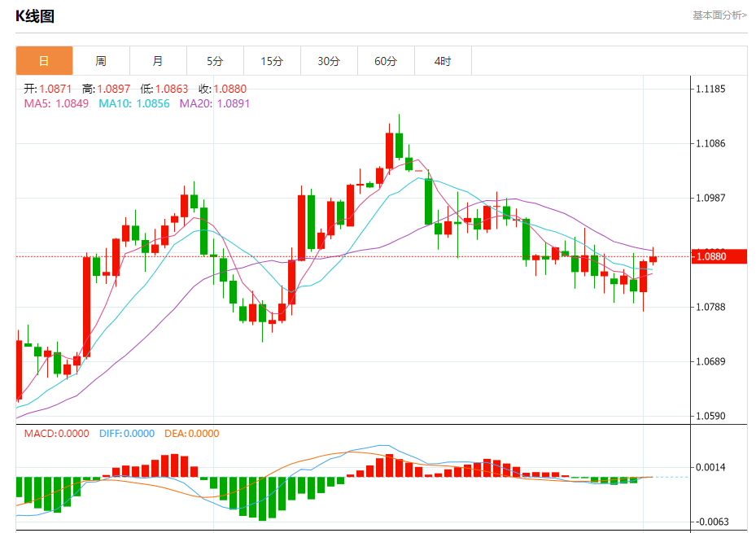Image resolution: width=756 pixels, height=533 pixels.
Task: Click the red 1.0880 current price tag
Action: 719,256
